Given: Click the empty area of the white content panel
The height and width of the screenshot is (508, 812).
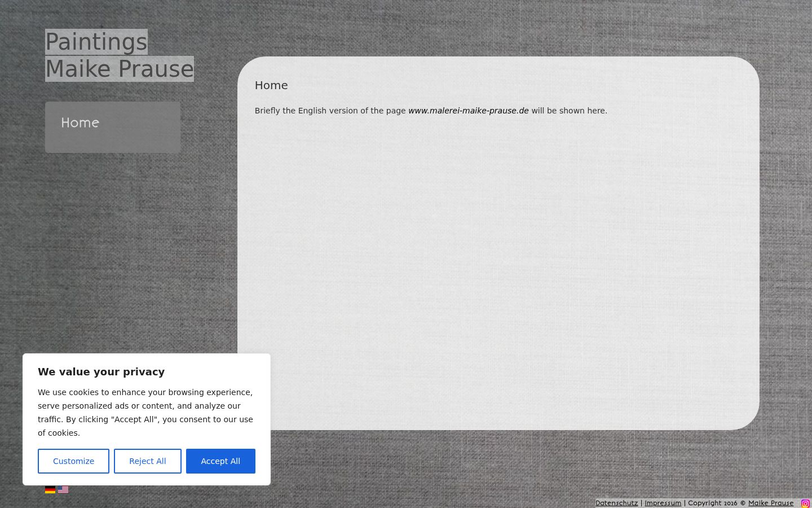Looking at the screenshot, I should [x=498, y=271].
